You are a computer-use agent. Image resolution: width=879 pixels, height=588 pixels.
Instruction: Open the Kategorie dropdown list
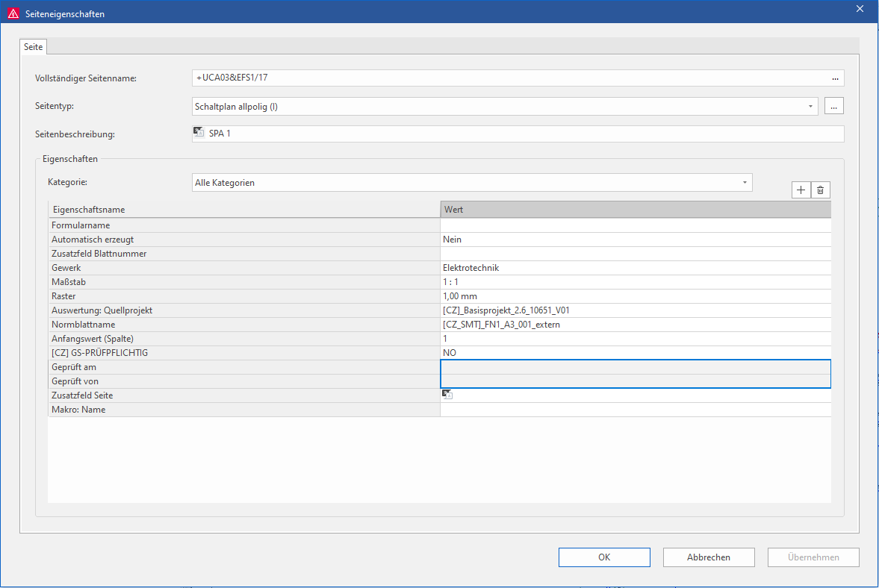click(745, 183)
